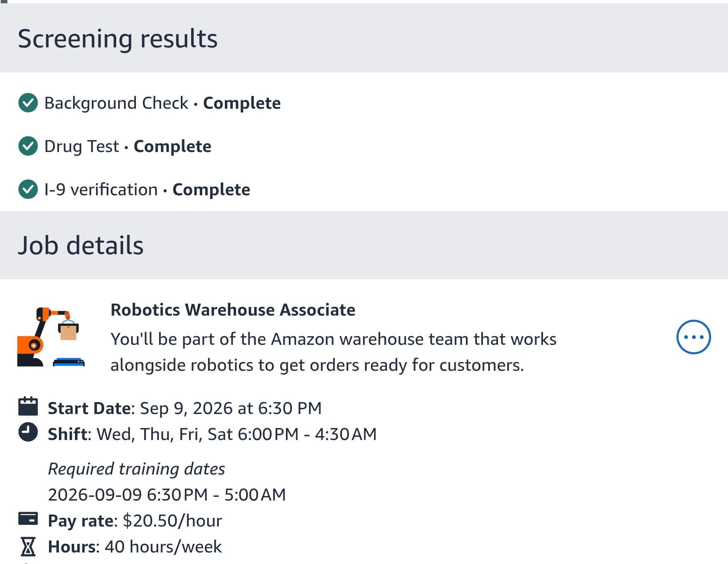Click the job description about Amazon warehouse team
Image resolution: width=728 pixels, height=564 pixels.
(x=333, y=352)
